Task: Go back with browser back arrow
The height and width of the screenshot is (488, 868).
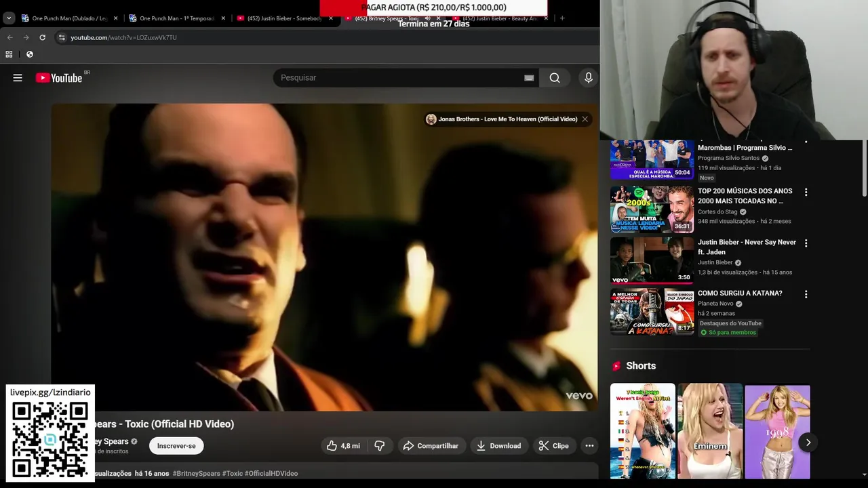Action: (9, 37)
